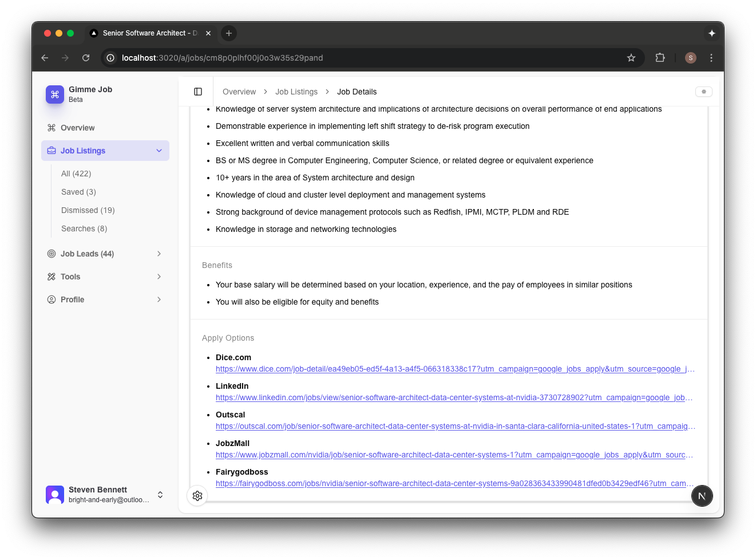The width and height of the screenshot is (756, 560).
Task: Click the '10+ years' requirement bullet
Action: tap(315, 178)
